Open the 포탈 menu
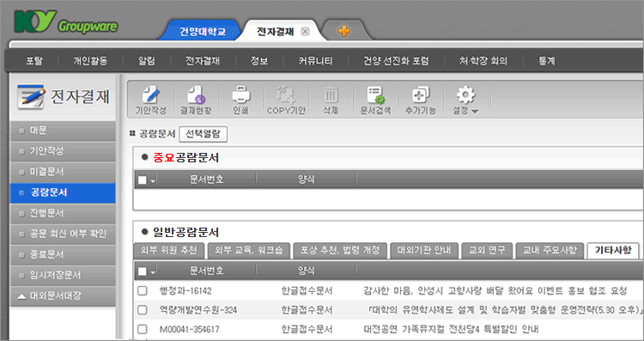 coord(34,61)
